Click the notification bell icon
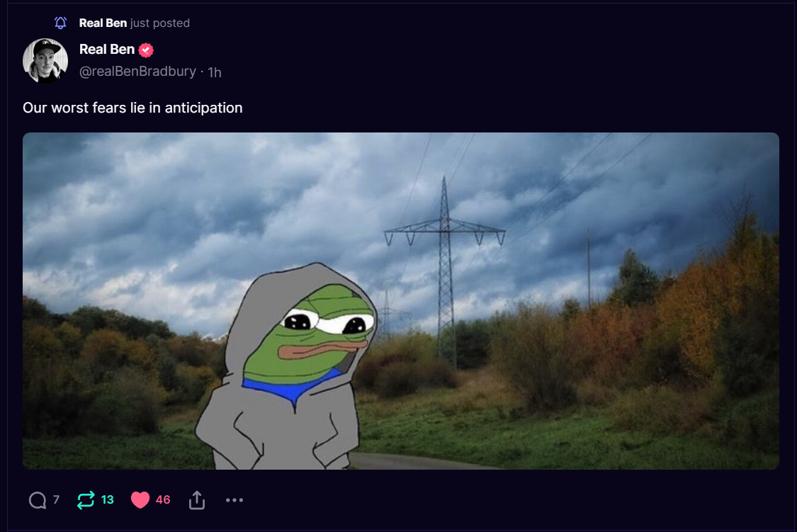This screenshot has height=532, width=797. point(60,23)
